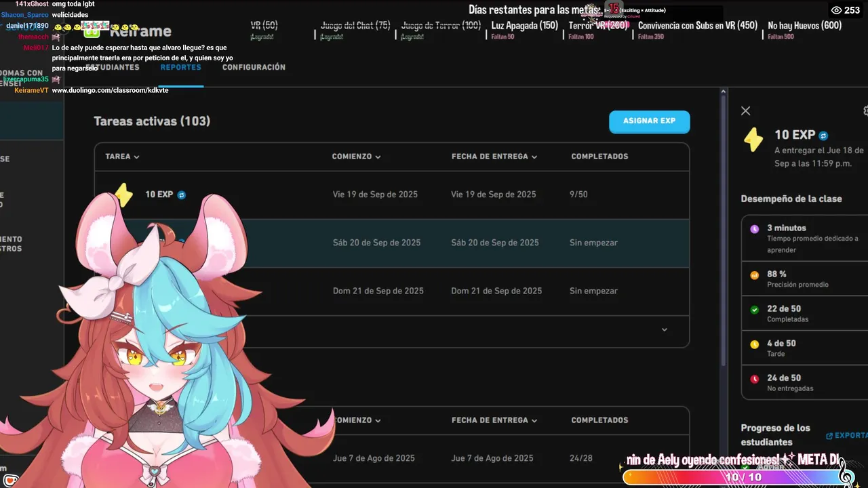Open the CONFIGURACIÓN tab
868x488 pixels.
[254, 67]
